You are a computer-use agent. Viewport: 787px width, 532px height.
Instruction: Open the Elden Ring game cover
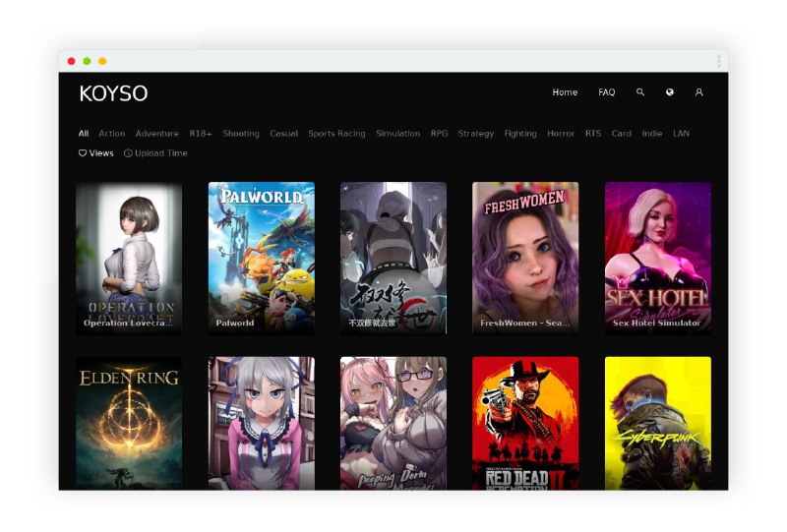[129, 423]
